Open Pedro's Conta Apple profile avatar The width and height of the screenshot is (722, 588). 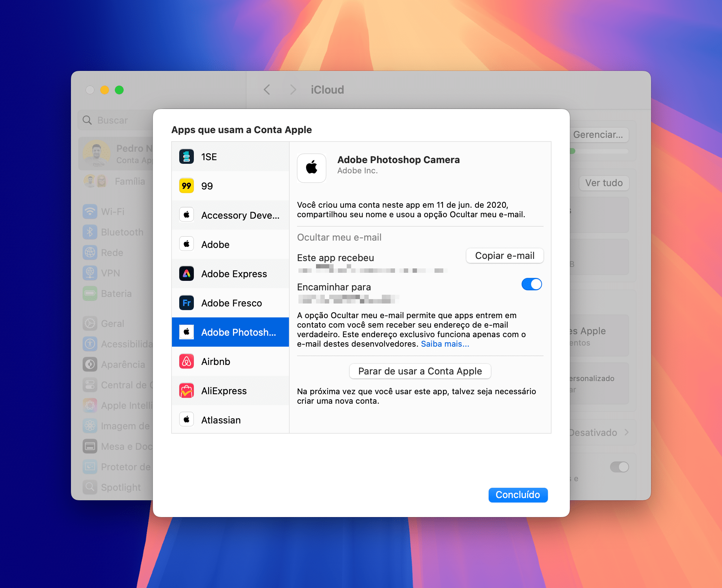[97, 154]
